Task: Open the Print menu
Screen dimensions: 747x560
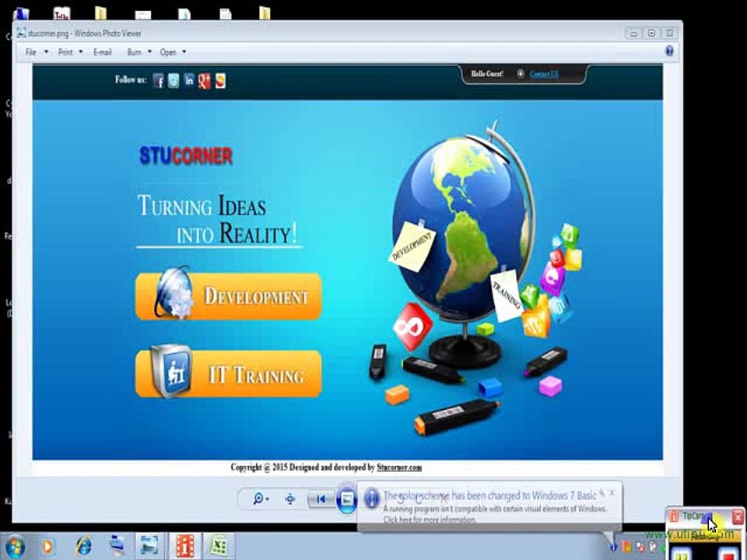Action: (65, 52)
